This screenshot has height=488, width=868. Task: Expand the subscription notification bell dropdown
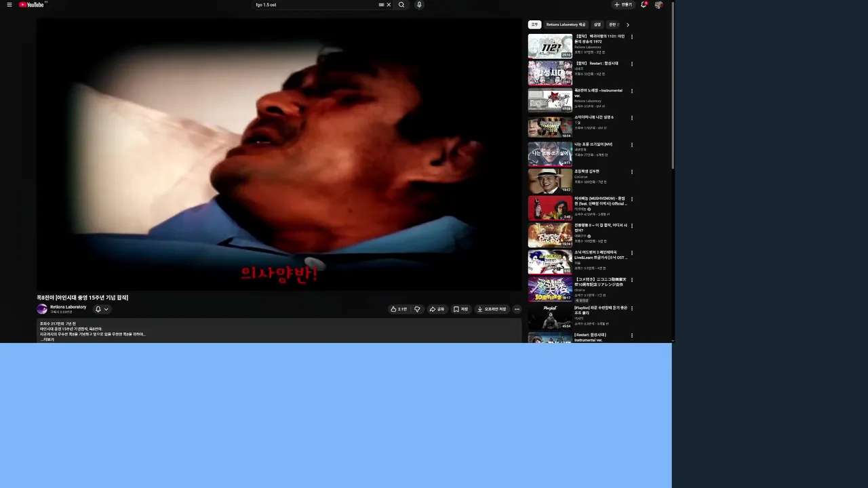(101, 309)
